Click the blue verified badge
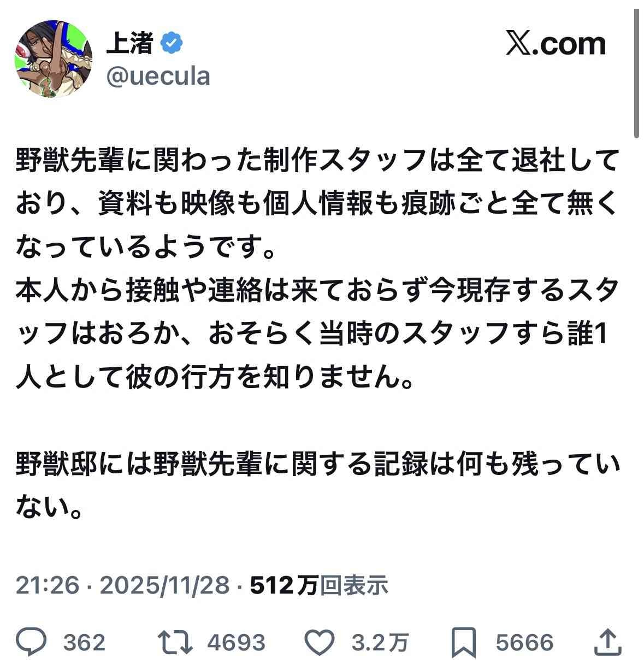The image size is (644, 669). pyautogui.click(x=171, y=44)
